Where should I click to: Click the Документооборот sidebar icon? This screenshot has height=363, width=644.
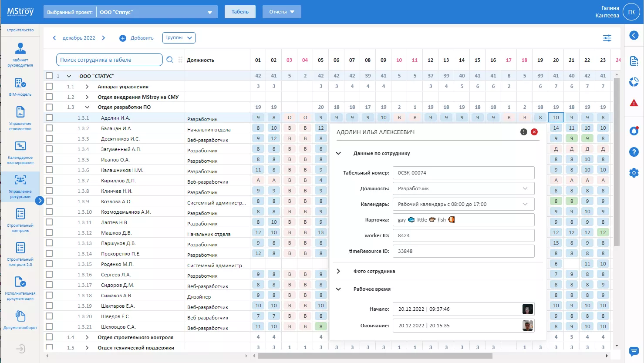click(x=20, y=316)
